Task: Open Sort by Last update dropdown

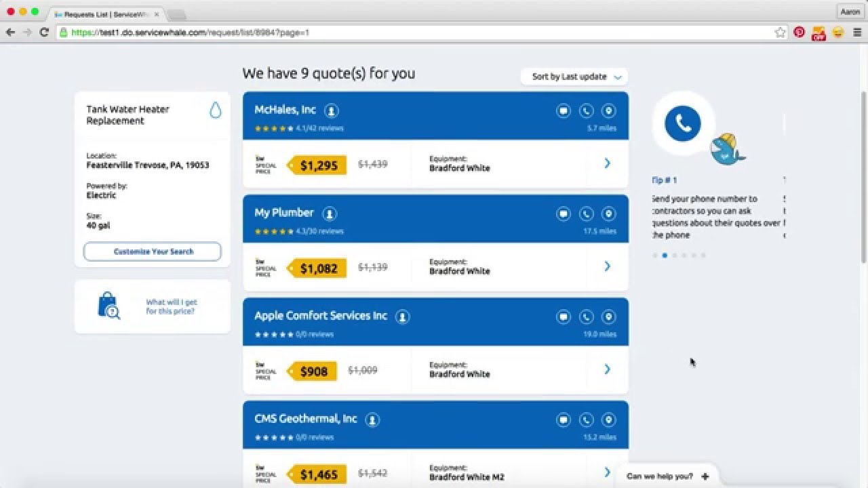Action: [574, 77]
